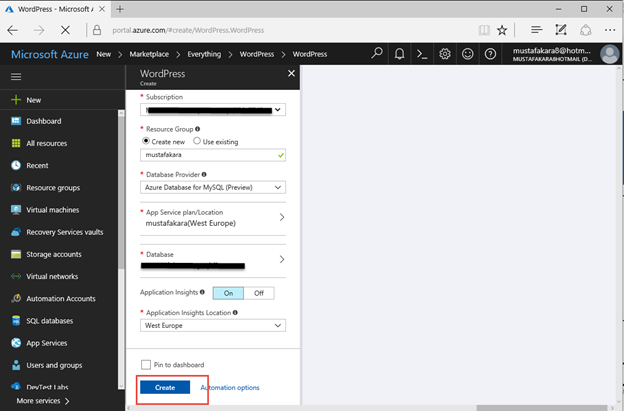Turn Application Insights On
The width and height of the screenshot is (624, 411).
228,293
